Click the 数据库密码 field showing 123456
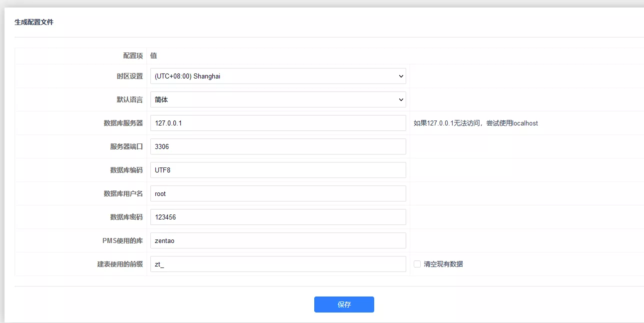The height and width of the screenshot is (323, 644). 278,217
